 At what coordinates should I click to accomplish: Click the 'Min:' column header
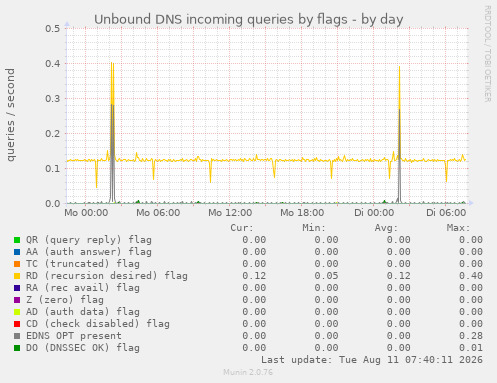[314, 228]
